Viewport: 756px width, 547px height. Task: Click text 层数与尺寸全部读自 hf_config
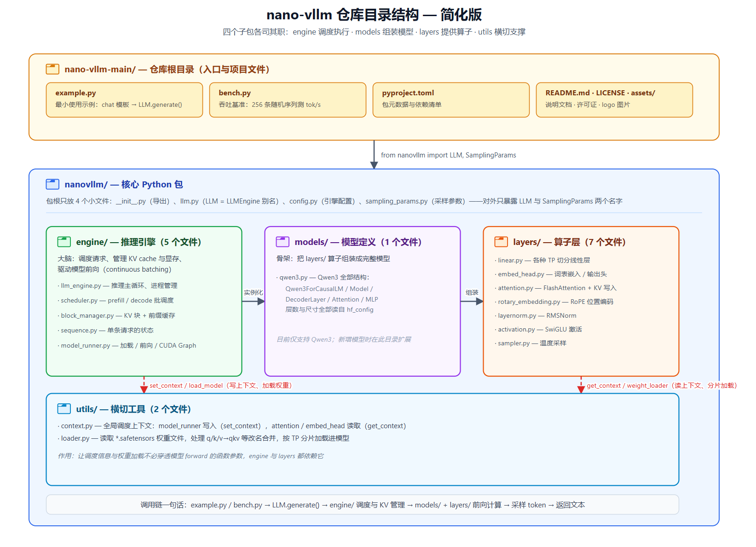tap(329, 309)
